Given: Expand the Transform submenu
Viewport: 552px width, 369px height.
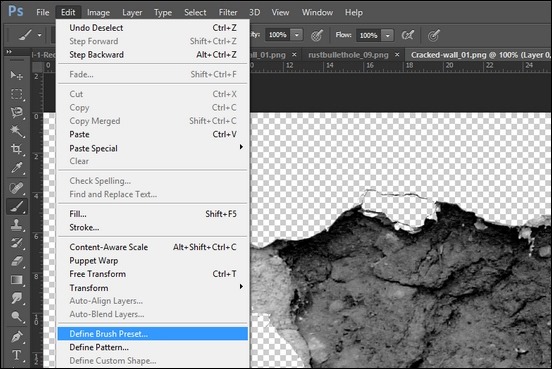Looking at the screenshot, I should (241, 287).
